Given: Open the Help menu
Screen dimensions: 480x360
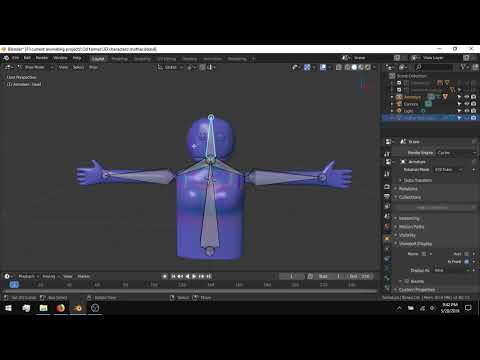Looking at the screenshot, I should (x=77, y=58).
